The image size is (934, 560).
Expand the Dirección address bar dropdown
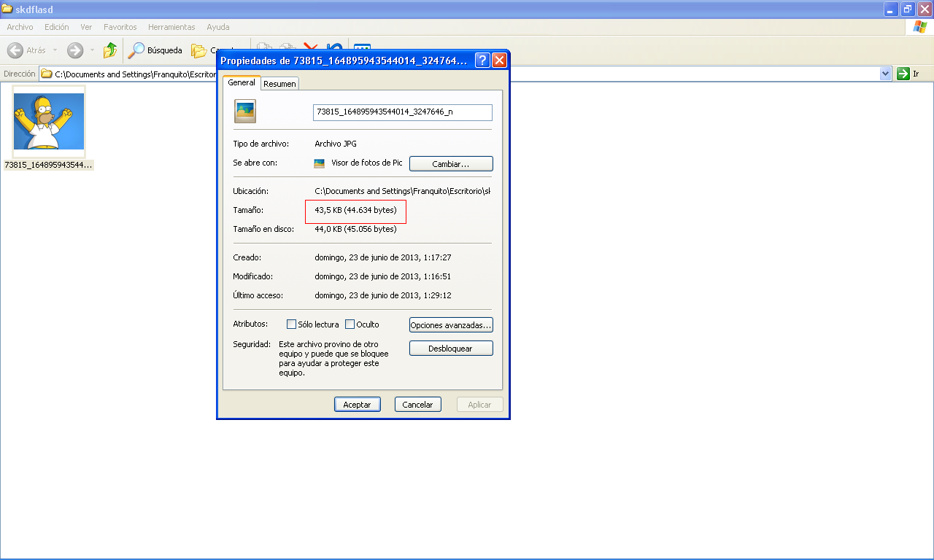click(886, 74)
